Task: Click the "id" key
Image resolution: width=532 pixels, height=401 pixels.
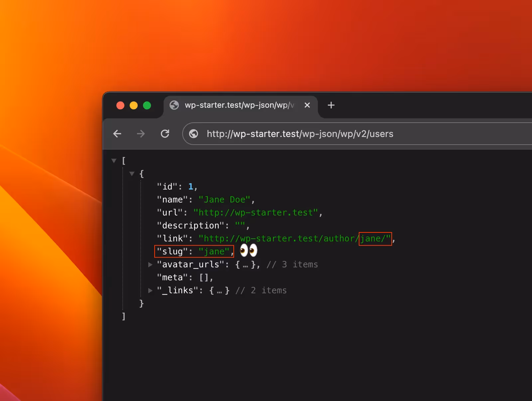Action: [x=167, y=187]
